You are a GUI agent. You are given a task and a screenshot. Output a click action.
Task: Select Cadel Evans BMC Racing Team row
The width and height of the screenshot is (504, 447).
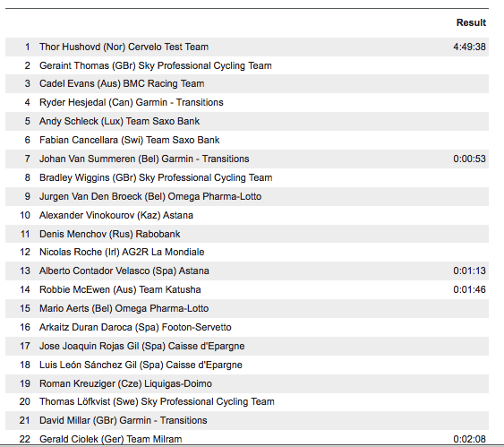pyautogui.click(x=247, y=83)
